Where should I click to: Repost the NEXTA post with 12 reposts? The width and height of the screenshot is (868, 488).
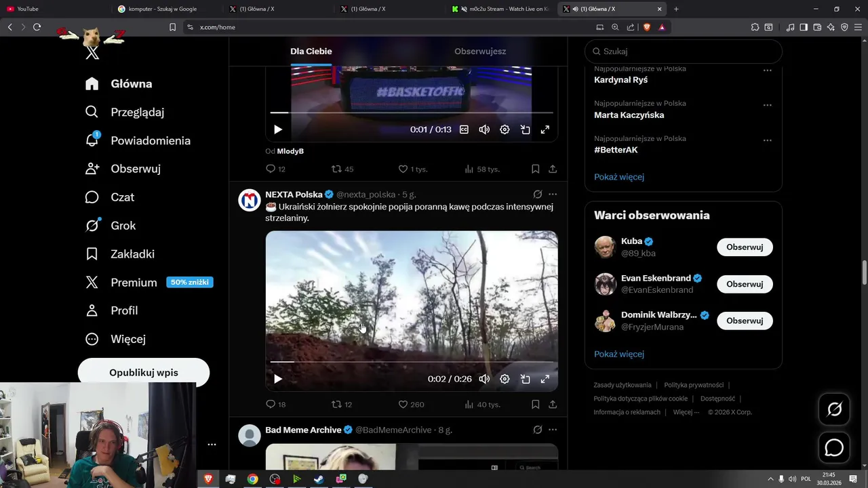[341, 405]
